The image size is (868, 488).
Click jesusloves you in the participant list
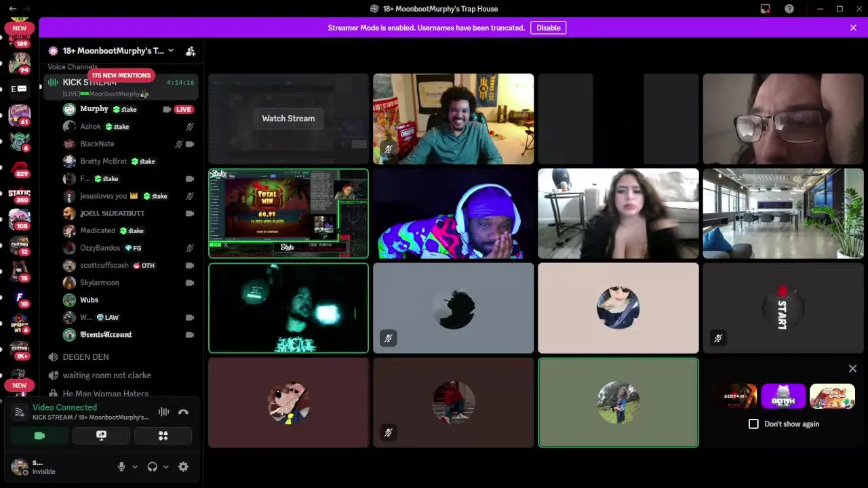pyautogui.click(x=103, y=196)
